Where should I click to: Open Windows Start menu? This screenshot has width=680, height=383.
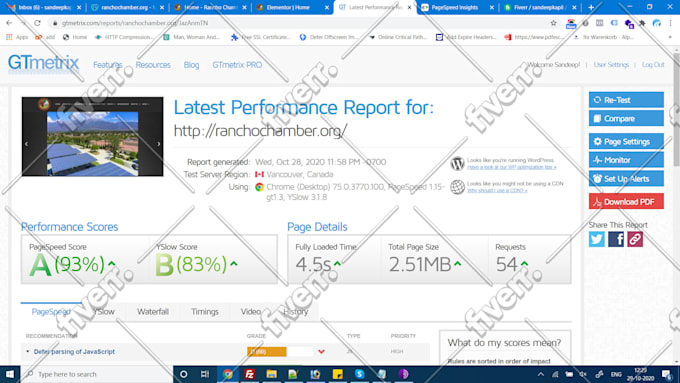[10, 374]
